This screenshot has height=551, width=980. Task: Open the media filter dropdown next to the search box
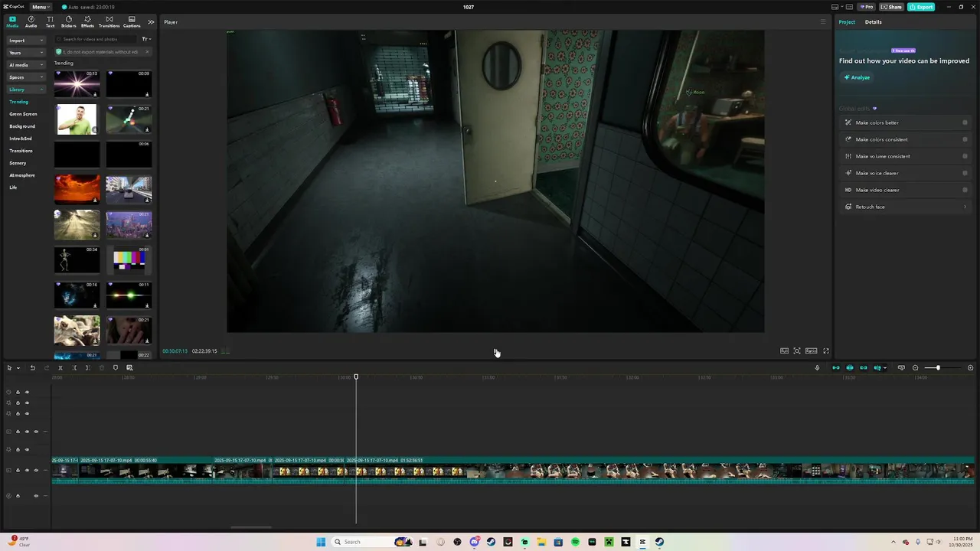[145, 39]
